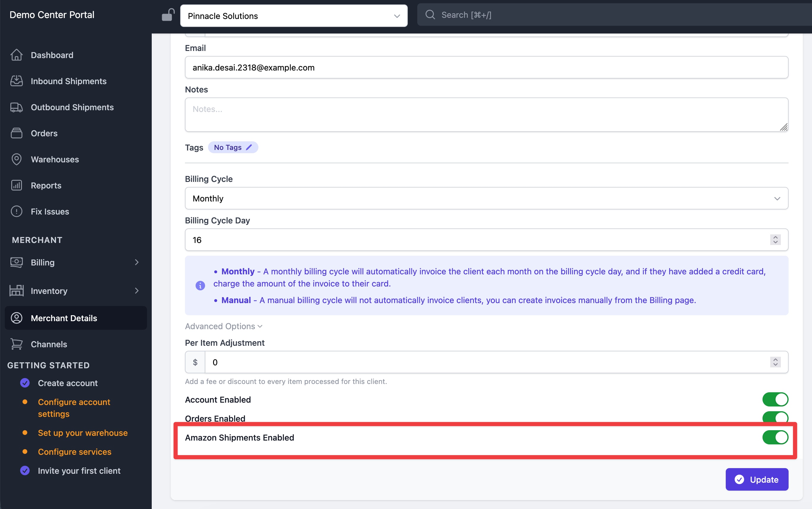Click the checkmark icon on Update button

tap(739, 479)
